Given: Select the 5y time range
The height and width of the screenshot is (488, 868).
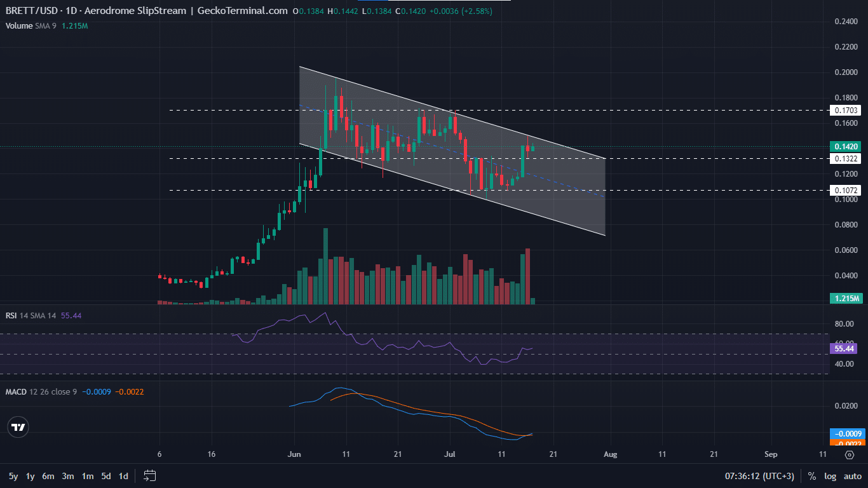Looking at the screenshot, I should pyautogui.click(x=13, y=476).
